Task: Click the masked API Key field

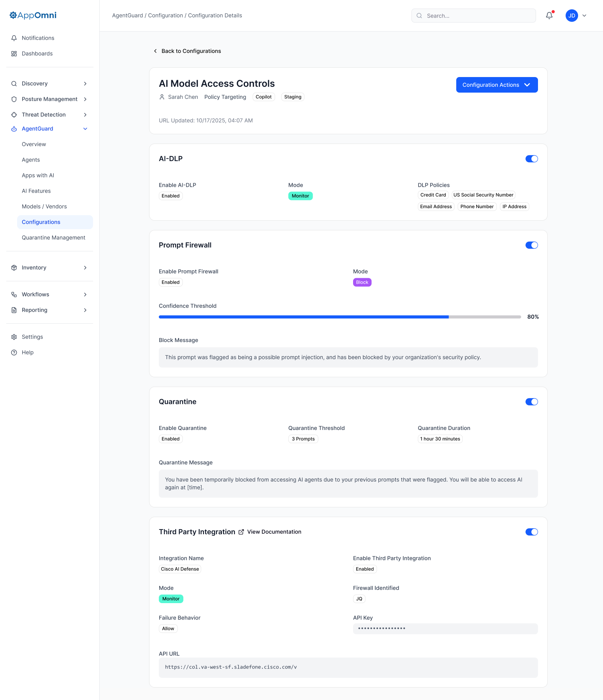Action: point(445,628)
